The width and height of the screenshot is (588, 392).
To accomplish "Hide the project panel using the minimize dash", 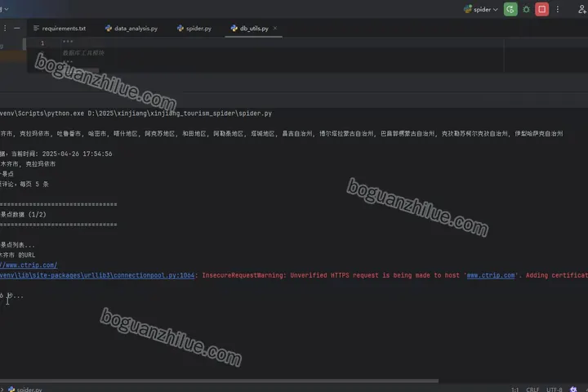I will [x=17, y=28].
